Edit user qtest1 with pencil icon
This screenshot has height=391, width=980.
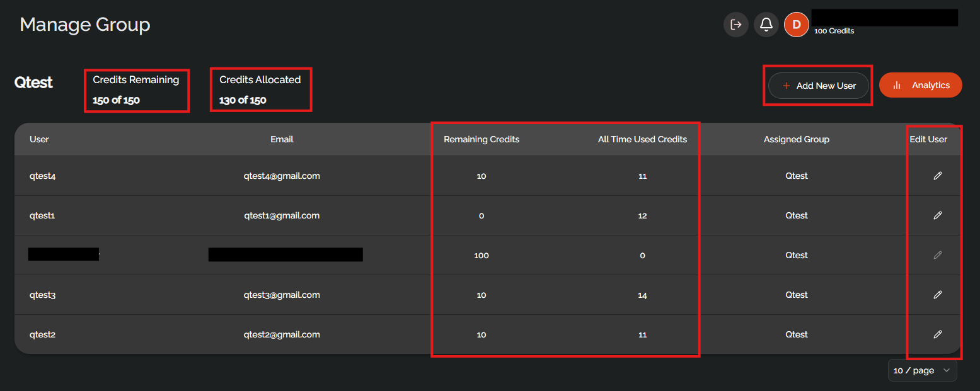(x=938, y=215)
